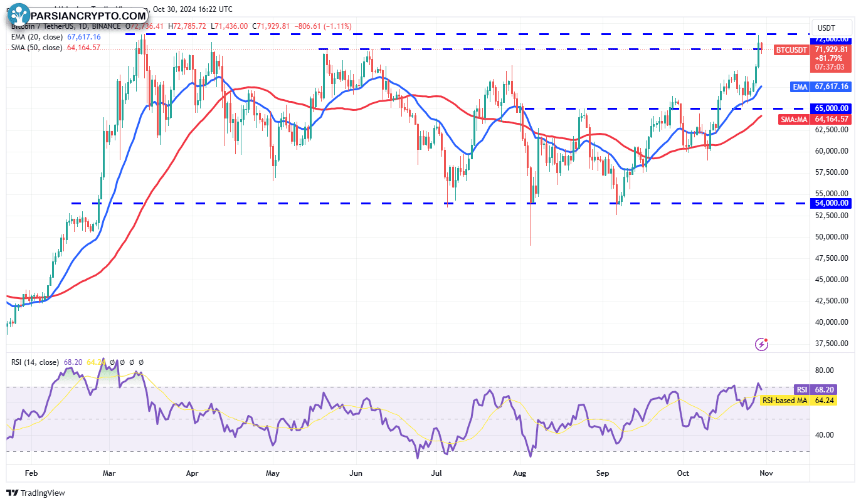Click the Oct label on the time axis
The image size is (861, 504).
pos(683,473)
